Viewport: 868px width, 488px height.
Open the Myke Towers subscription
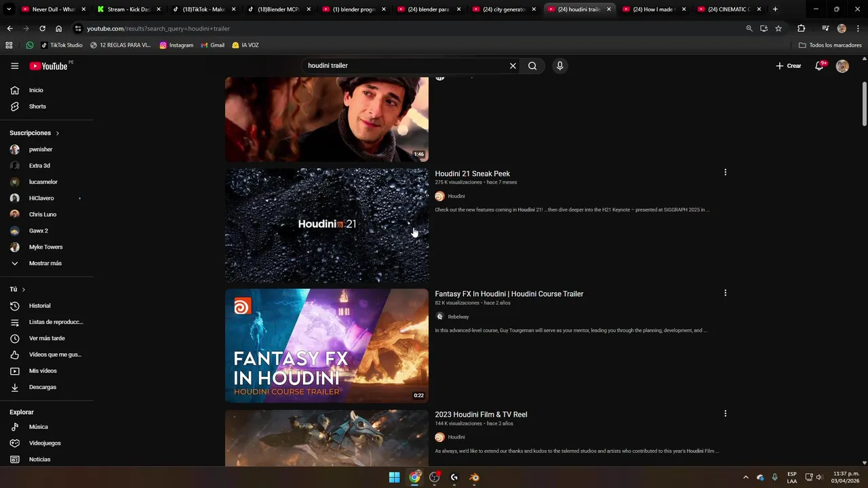point(47,247)
